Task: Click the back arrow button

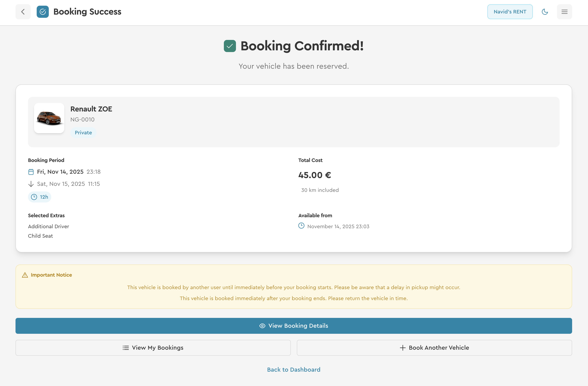Action: click(23, 12)
